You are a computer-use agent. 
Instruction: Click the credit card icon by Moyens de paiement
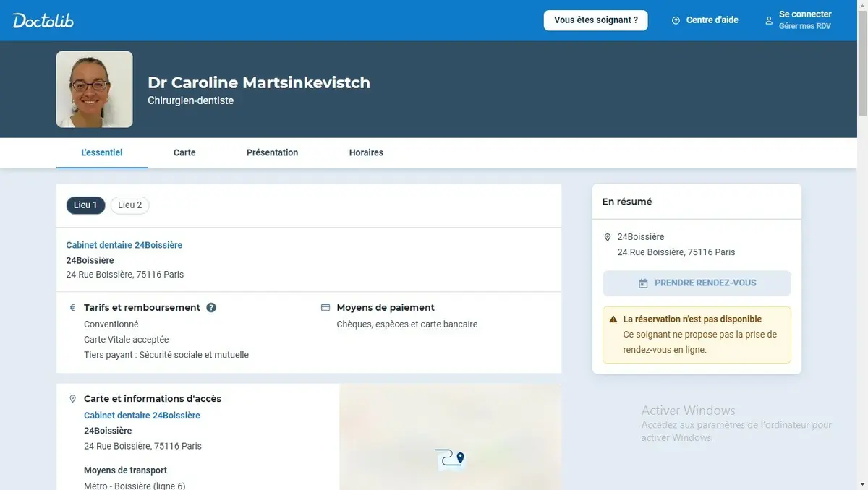[x=325, y=307]
